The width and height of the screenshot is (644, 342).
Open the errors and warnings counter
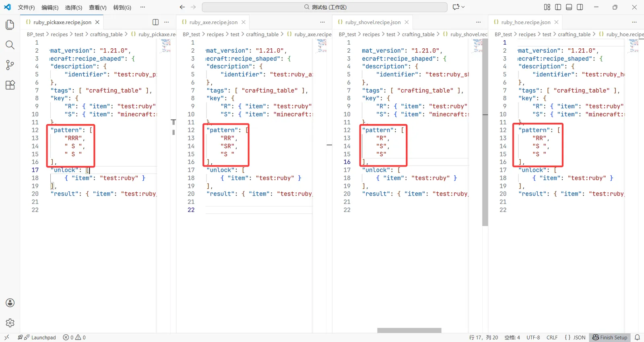click(74, 338)
